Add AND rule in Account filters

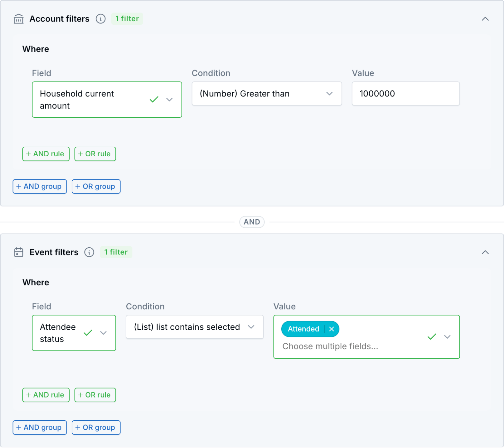click(46, 154)
